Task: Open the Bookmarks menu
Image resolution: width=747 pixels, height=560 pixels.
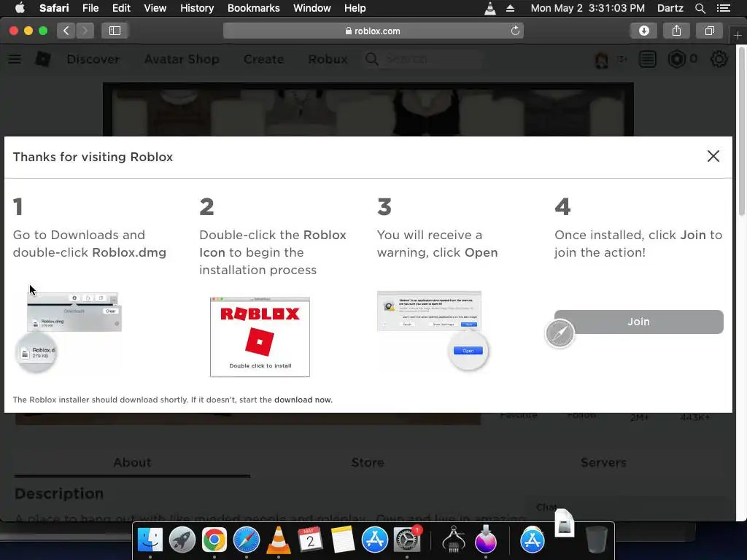Action: [x=253, y=8]
